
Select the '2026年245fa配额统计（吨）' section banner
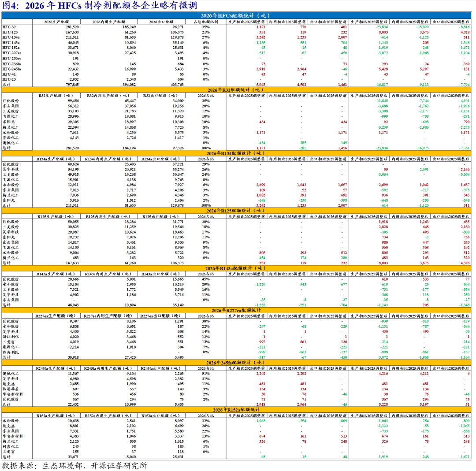coord(238,362)
